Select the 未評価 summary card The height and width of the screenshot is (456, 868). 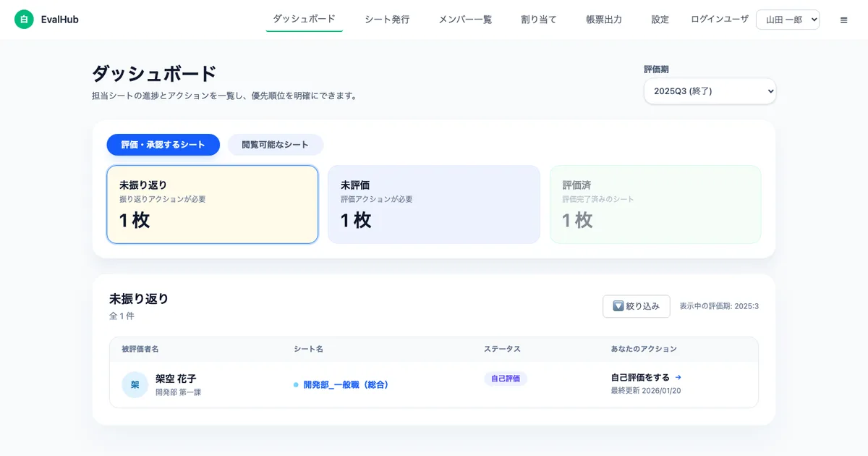433,204
